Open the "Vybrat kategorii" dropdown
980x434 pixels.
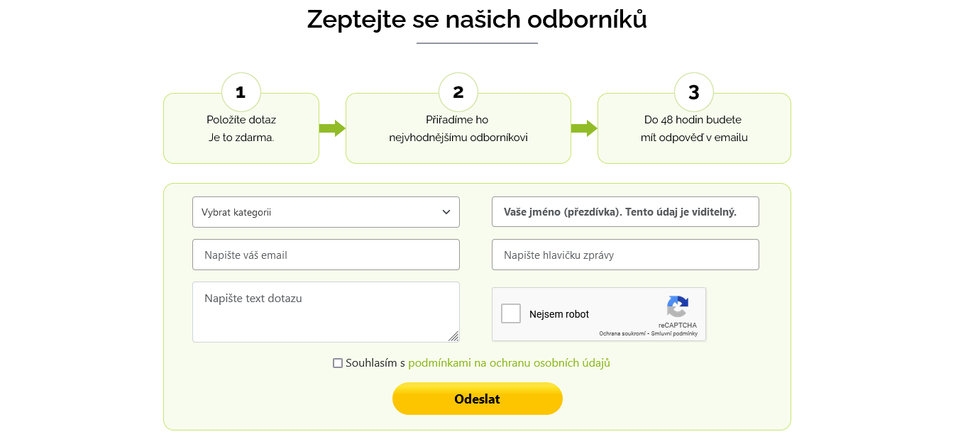click(x=326, y=212)
